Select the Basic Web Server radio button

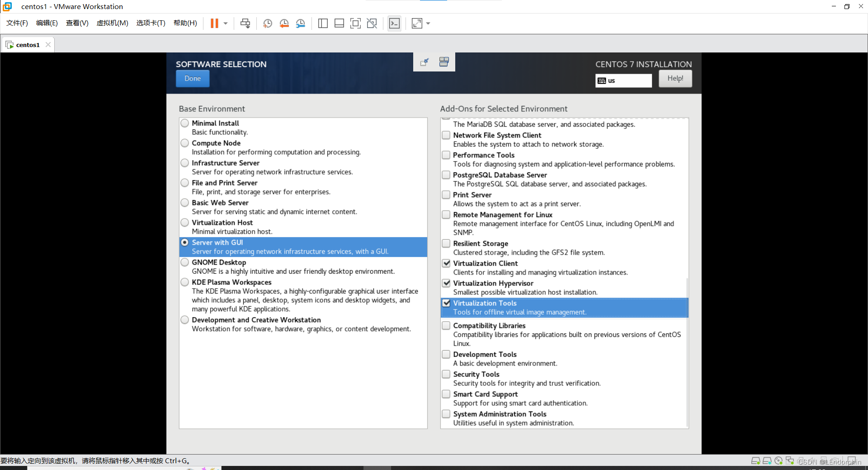point(184,203)
